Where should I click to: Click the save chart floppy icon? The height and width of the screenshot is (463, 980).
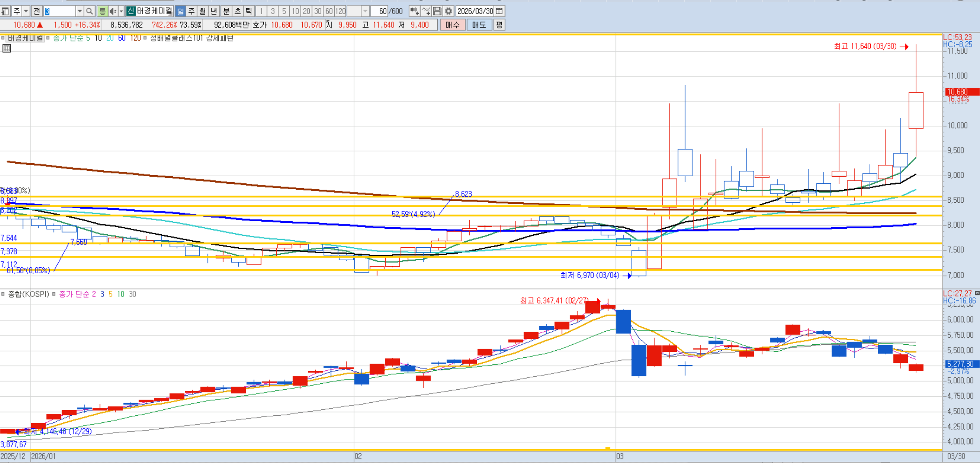click(437, 11)
